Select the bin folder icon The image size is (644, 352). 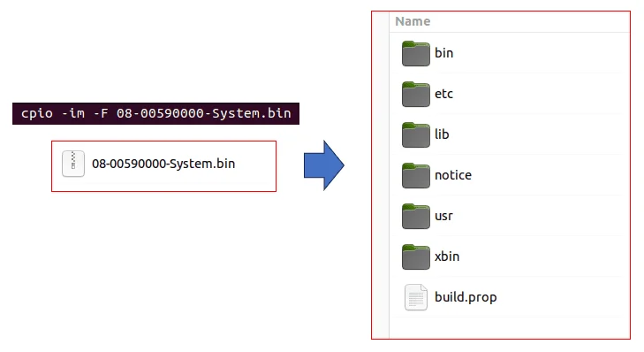(416, 53)
